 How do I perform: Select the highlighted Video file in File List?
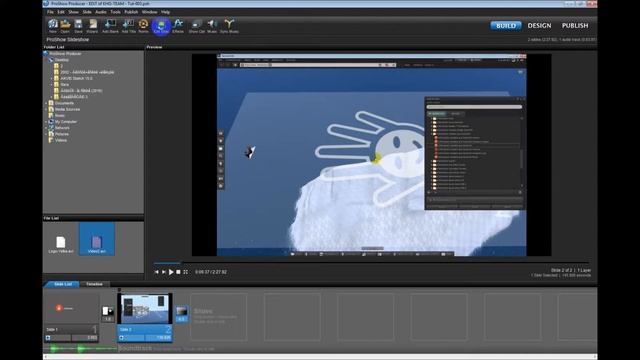[97, 239]
